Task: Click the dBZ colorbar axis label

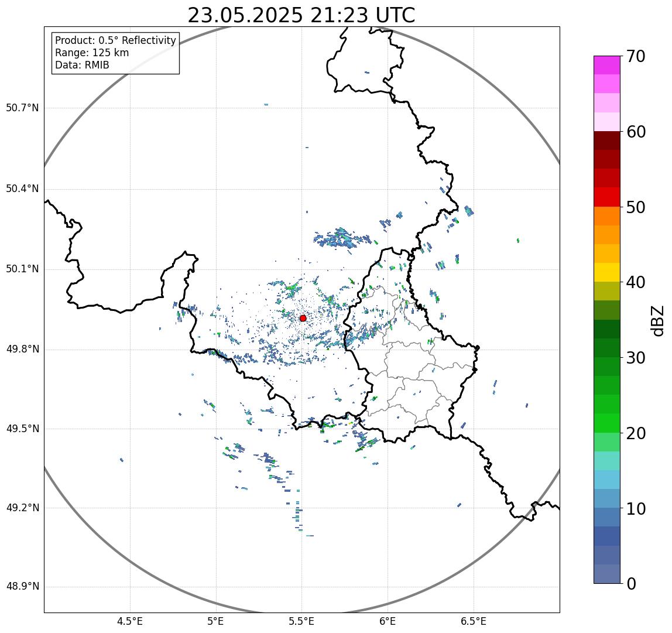Action: 657,321
